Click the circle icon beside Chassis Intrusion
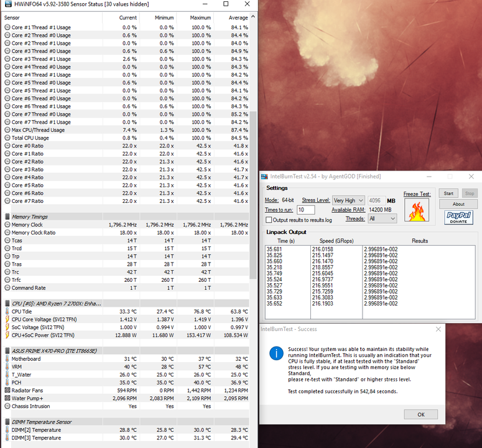Viewport: 482px width, 448px height. [x=7, y=406]
